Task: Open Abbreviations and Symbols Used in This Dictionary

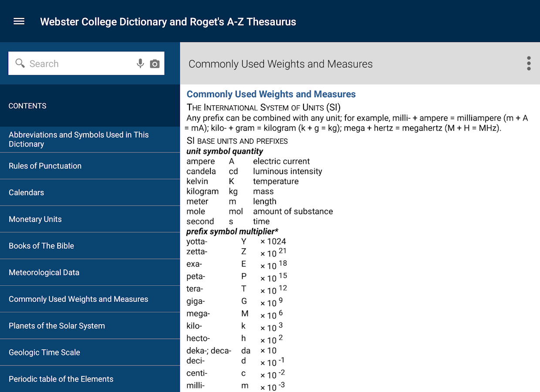Action: coord(90,139)
